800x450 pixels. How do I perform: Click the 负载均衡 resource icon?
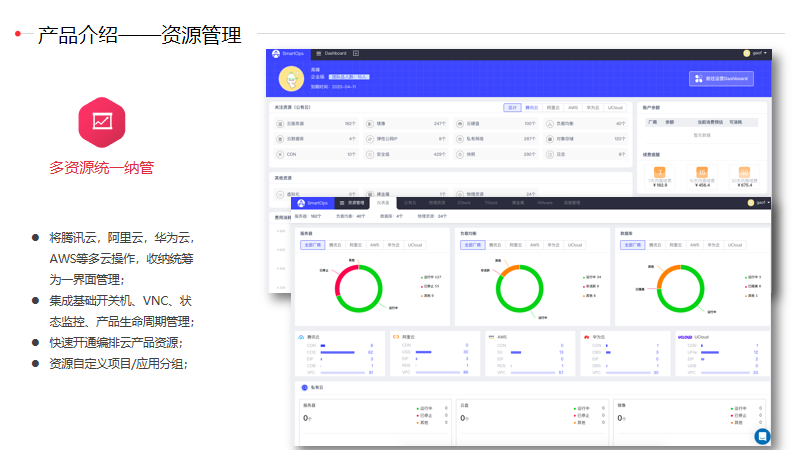pyautogui.click(x=549, y=123)
